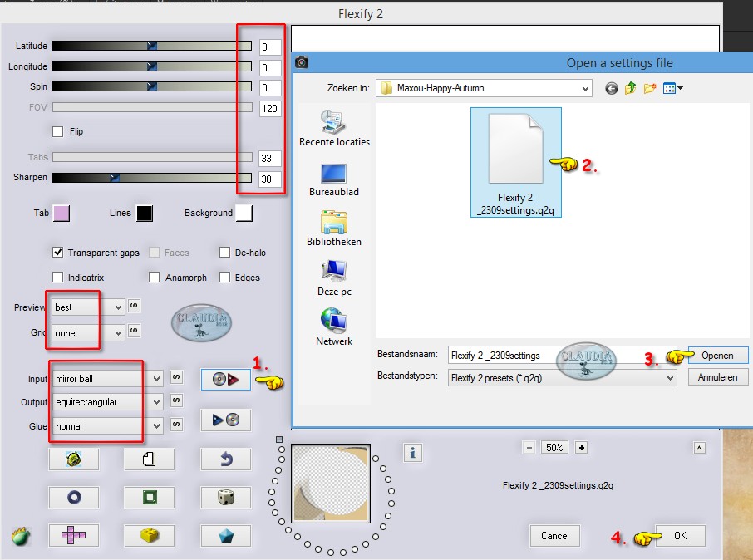Click the yellow brick icon button
The width and height of the screenshot is (753, 560).
[150, 535]
